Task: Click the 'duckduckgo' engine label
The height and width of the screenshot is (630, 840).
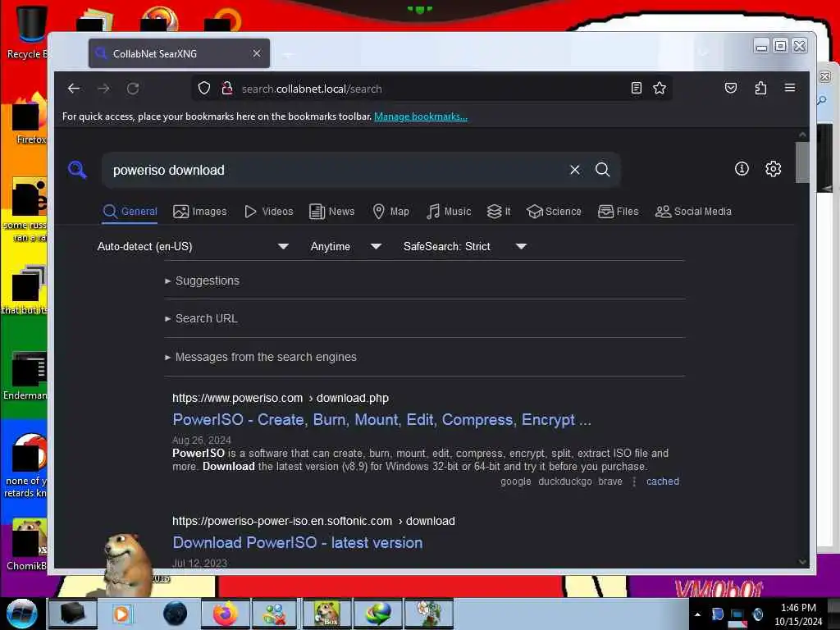Action: point(564,481)
